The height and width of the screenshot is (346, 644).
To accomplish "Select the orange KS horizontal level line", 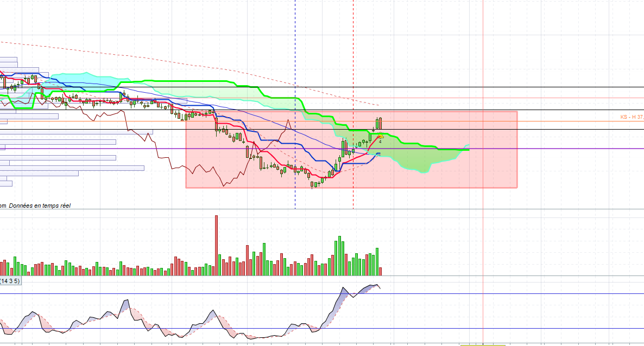I will pos(322,121).
